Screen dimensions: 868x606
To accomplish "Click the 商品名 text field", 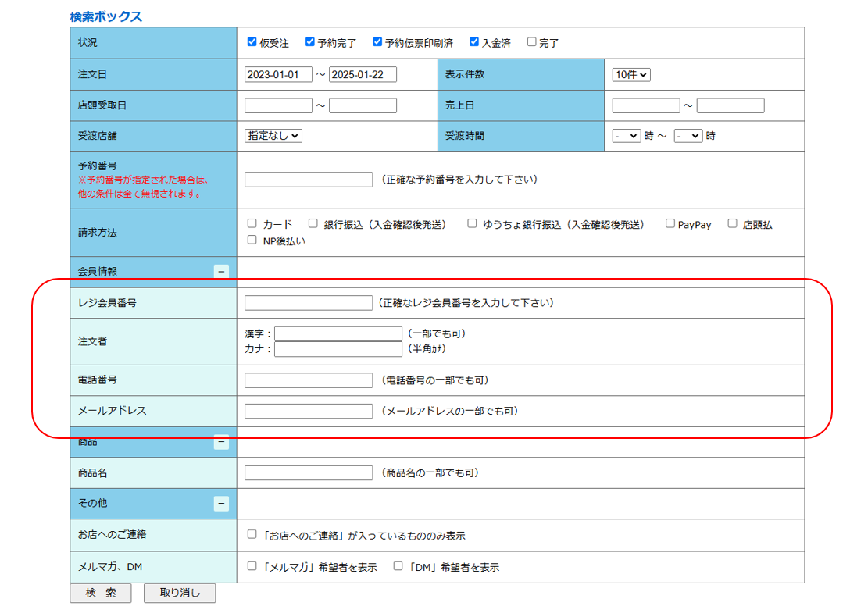I will (x=309, y=472).
